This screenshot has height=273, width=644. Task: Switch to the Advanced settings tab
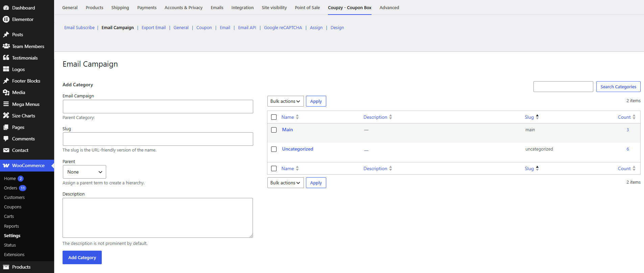(x=389, y=7)
